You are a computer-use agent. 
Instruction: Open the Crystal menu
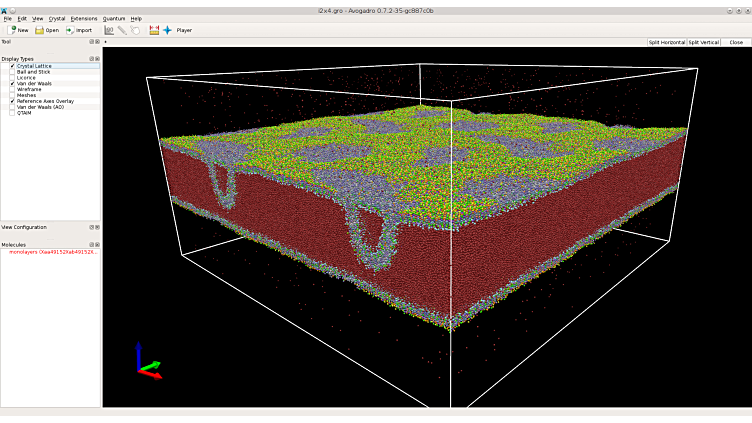[x=57, y=18]
